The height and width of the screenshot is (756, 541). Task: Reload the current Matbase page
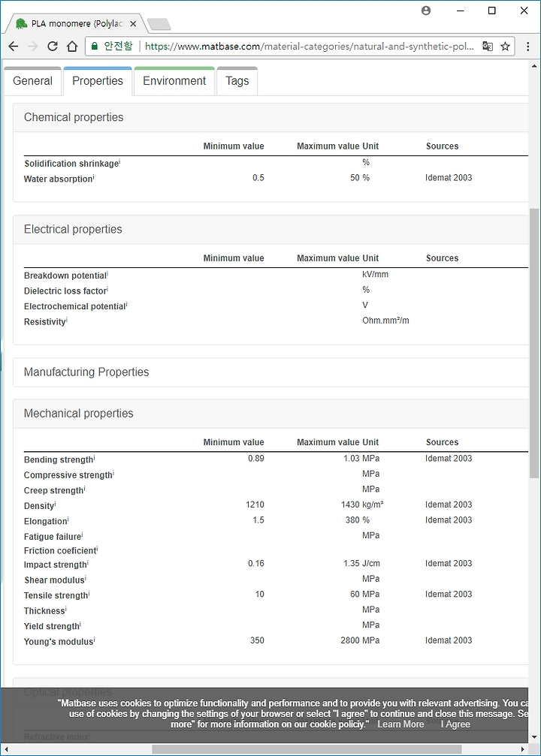click(53, 47)
